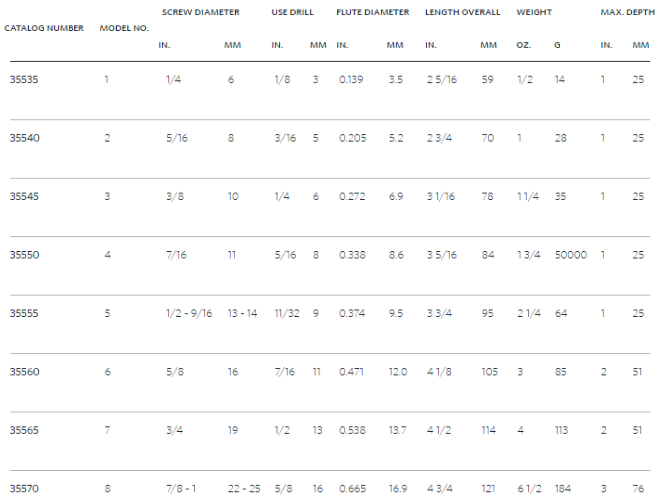Click the WEIGHT column header

click(534, 12)
